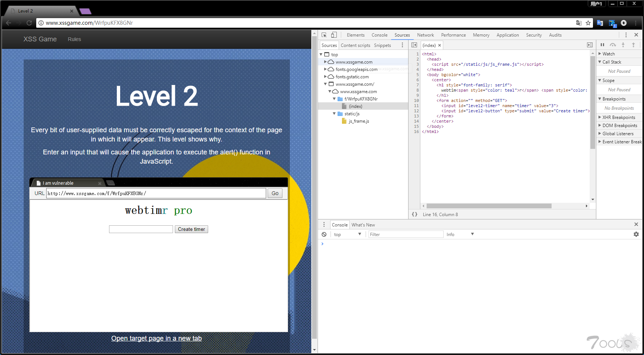Screen dimensions: 644x355
Task: Open the Google Translate extension icon
Action: 600,23
